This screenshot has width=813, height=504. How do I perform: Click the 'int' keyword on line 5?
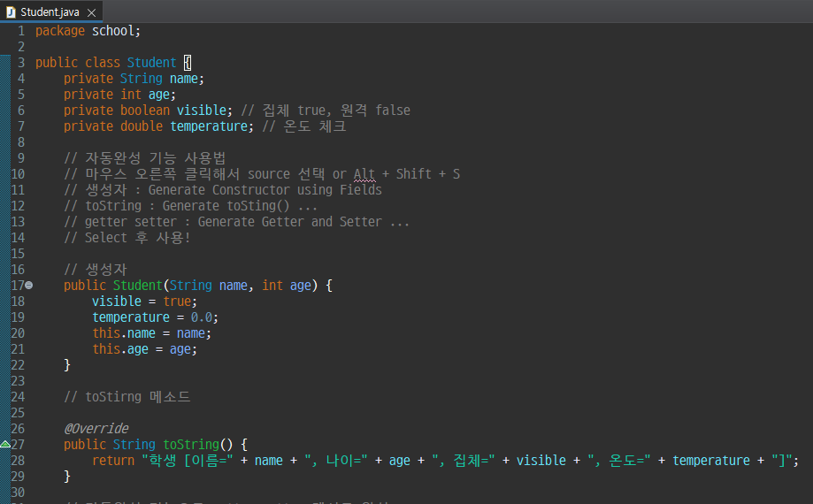click(131, 95)
